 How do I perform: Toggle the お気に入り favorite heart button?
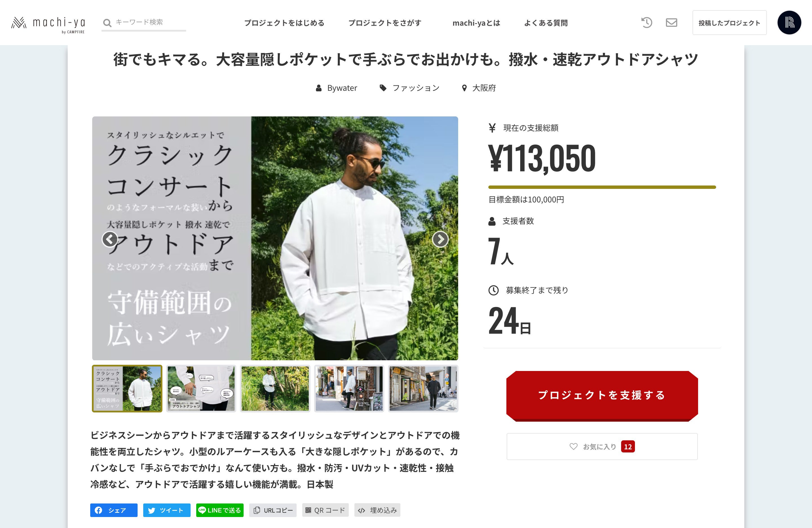[602, 447]
